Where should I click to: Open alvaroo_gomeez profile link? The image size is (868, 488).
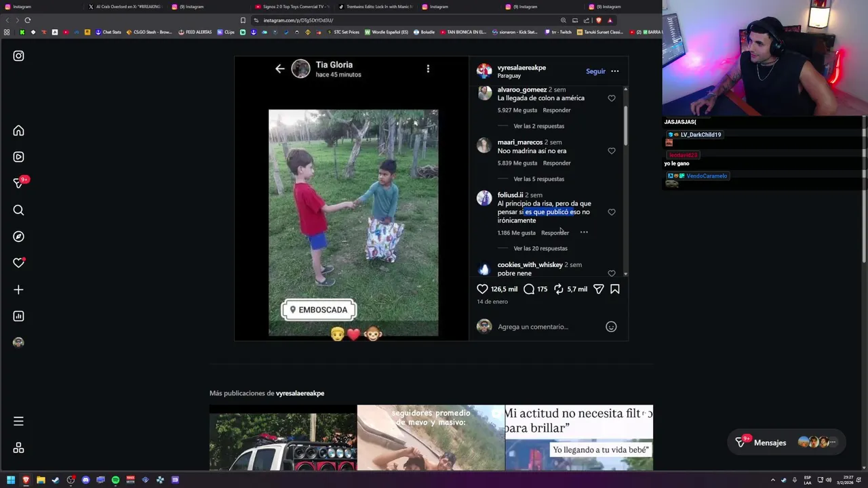(521, 89)
